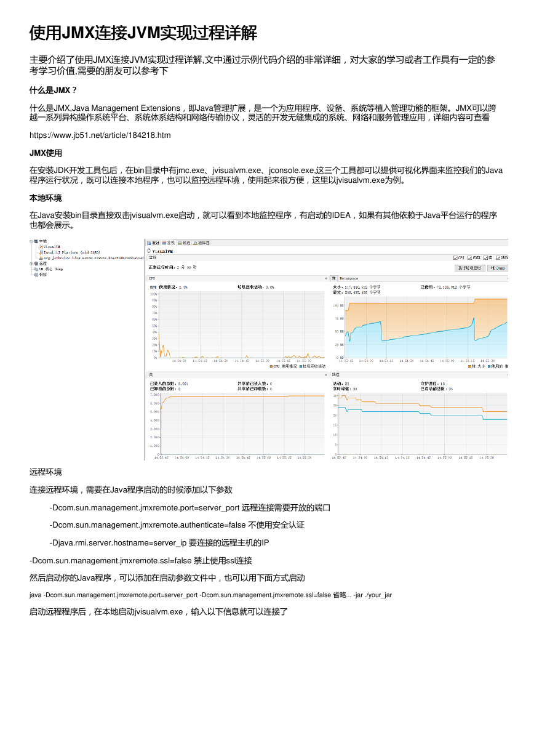Image resolution: width=534 pixels, height=756 pixels.
Task: Close the CPU chart panel
Action: click(325, 278)
